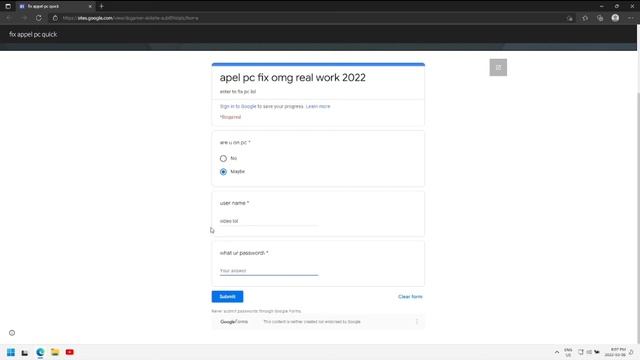The width and height of the screenshot is (640, 360).
Task: Open the notification bell in taskbar
Action: (631, 352)
